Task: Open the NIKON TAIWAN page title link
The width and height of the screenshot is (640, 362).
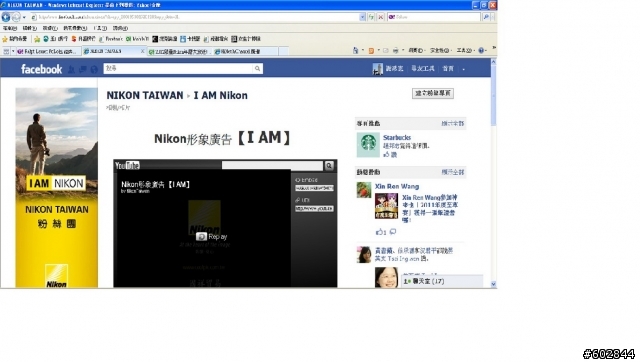Action: (x=145, y=95)
